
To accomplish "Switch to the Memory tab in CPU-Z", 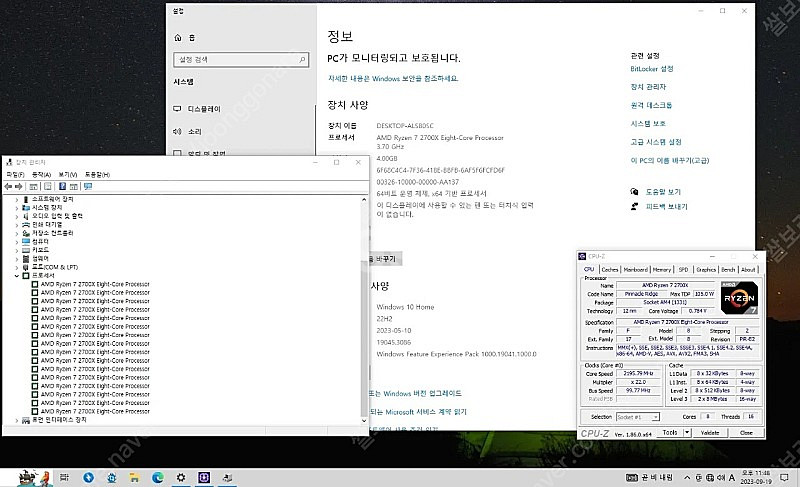I will [662, 270].
